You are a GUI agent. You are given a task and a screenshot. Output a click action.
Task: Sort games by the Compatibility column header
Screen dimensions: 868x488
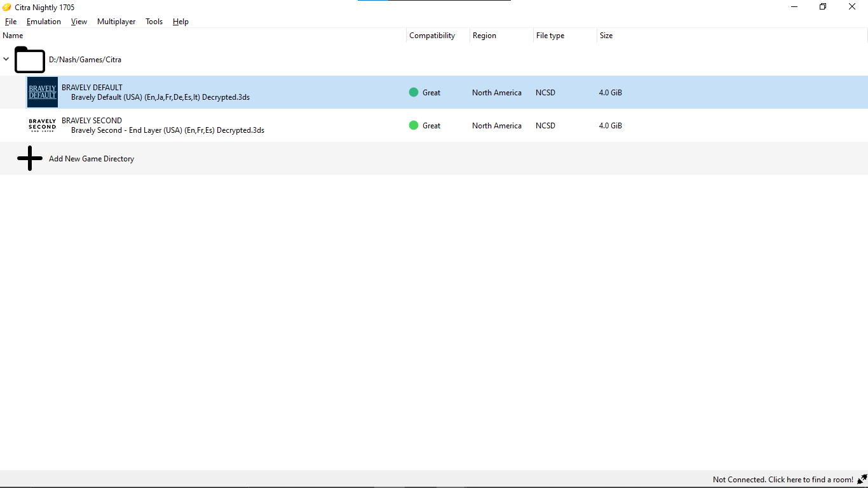(x=432, y=36)
